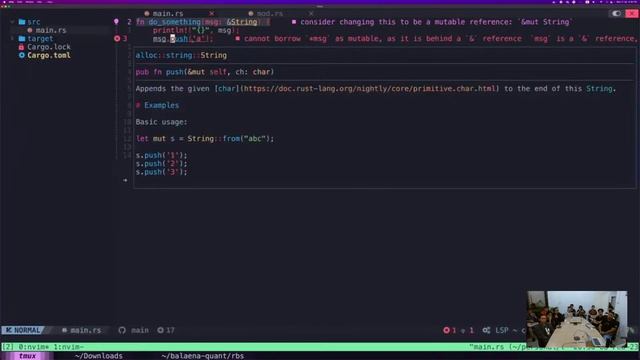Click alloc::string::String in hover popup
640x360 pixels.
[181, 55]
